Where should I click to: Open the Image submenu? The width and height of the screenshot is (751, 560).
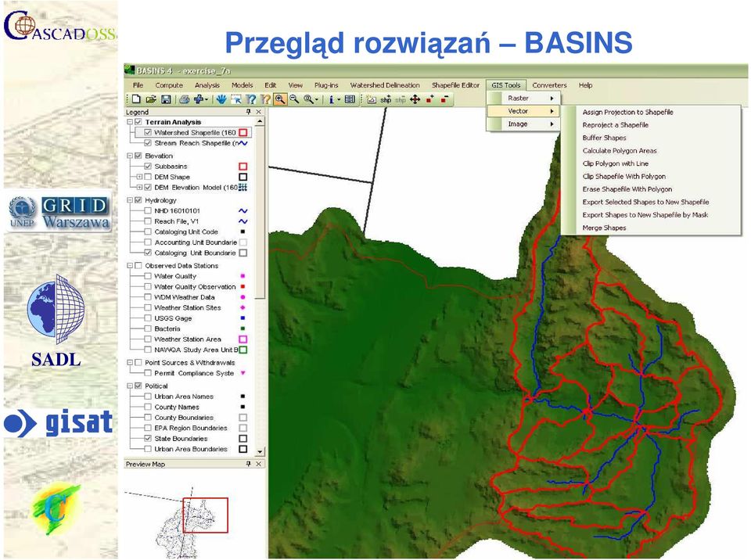523,124
